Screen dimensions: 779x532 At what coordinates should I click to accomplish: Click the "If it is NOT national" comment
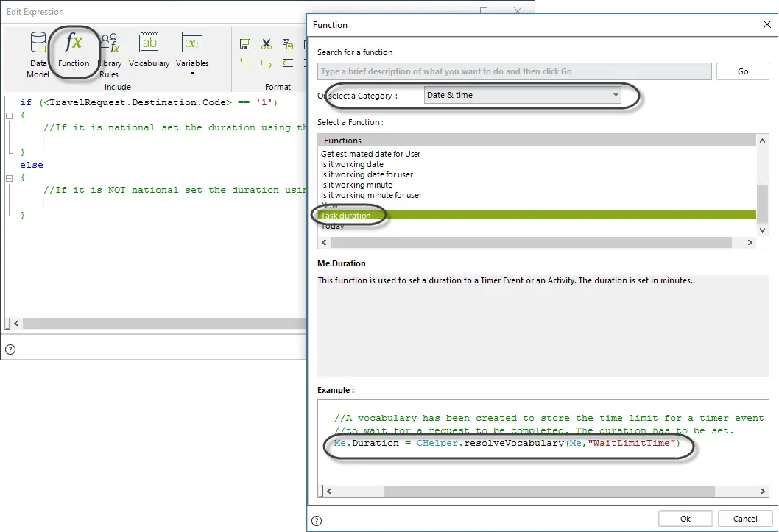point(175,190)
